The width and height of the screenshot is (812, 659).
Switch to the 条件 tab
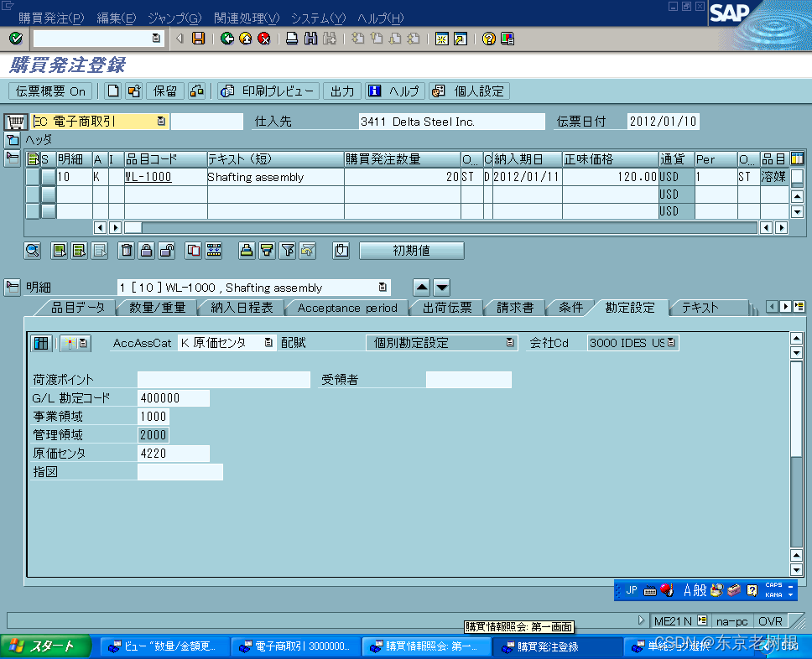(x=570, y=307)
